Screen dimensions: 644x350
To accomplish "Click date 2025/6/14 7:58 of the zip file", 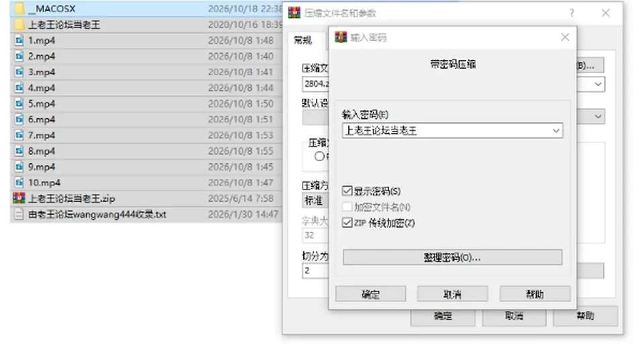I will 241,198.
